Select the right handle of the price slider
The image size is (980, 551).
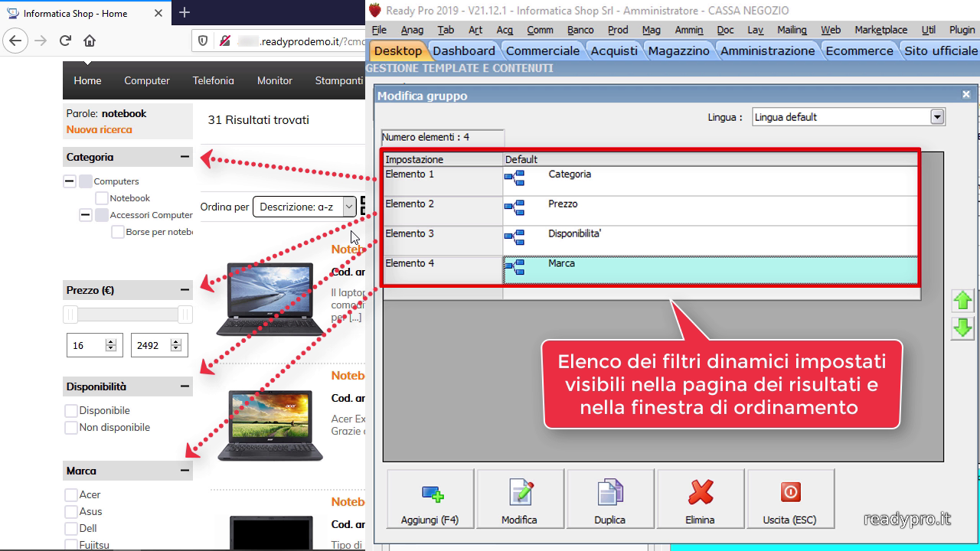click(x=185, y=315)
